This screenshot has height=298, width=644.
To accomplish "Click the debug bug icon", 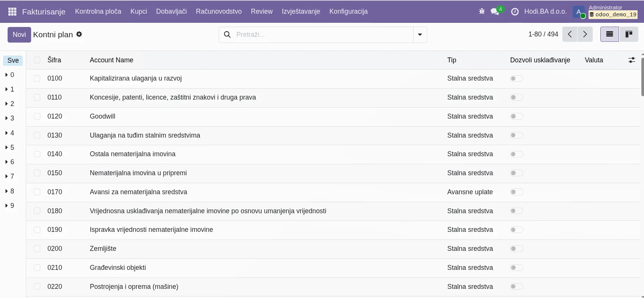I will pos(482,11).
